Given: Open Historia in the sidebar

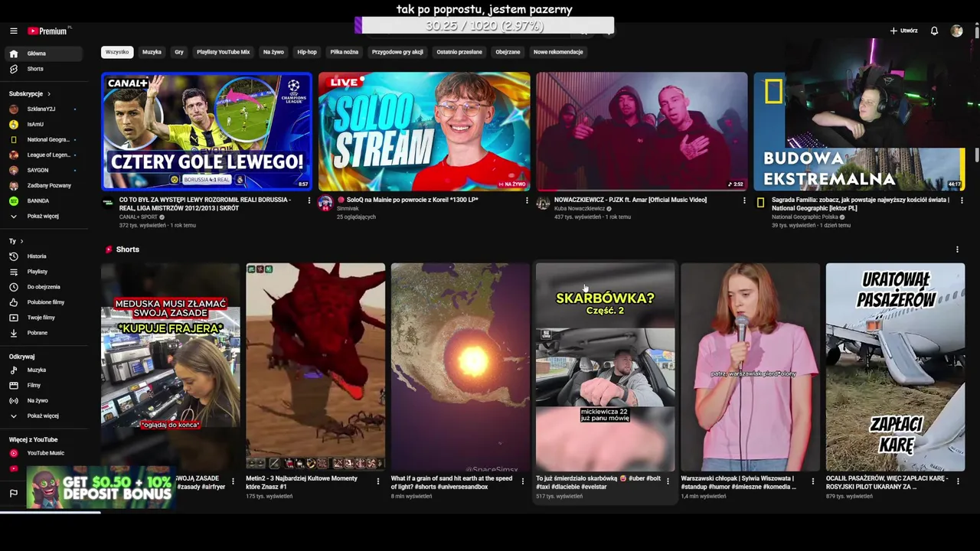Looking at the screenshot, I should point(43,256).
